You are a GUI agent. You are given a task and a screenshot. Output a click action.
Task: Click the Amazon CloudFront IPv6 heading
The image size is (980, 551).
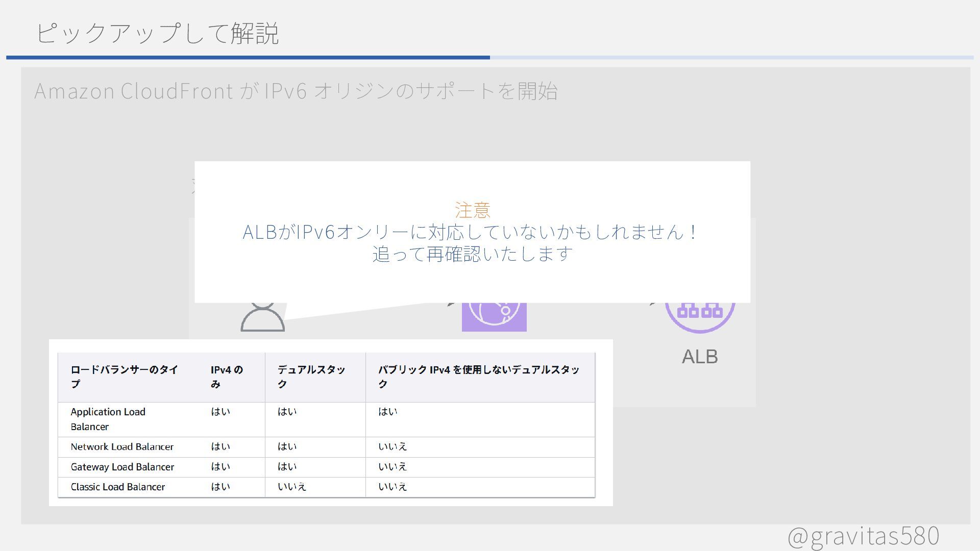pyautogui.click(x=296, y=91)
